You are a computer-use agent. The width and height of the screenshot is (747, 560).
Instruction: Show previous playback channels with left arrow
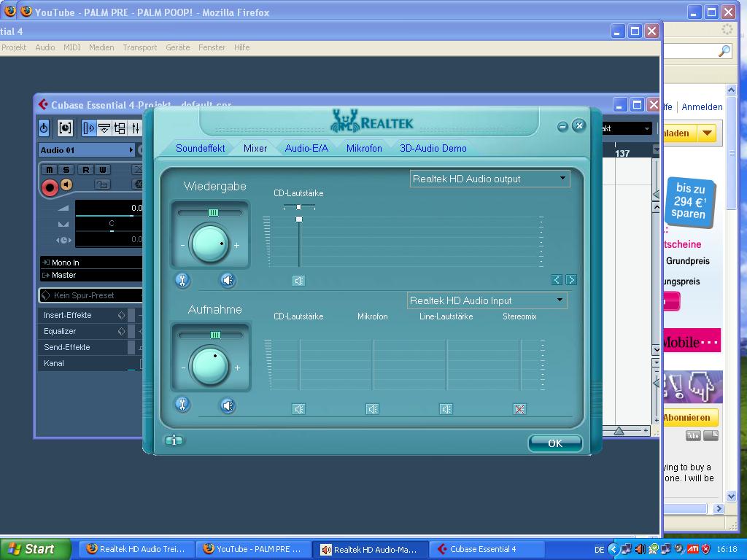(556, 280)
